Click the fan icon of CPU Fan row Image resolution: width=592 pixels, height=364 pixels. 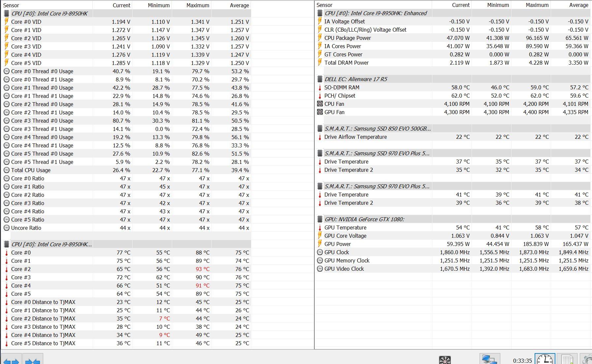[x=320, y=104]
